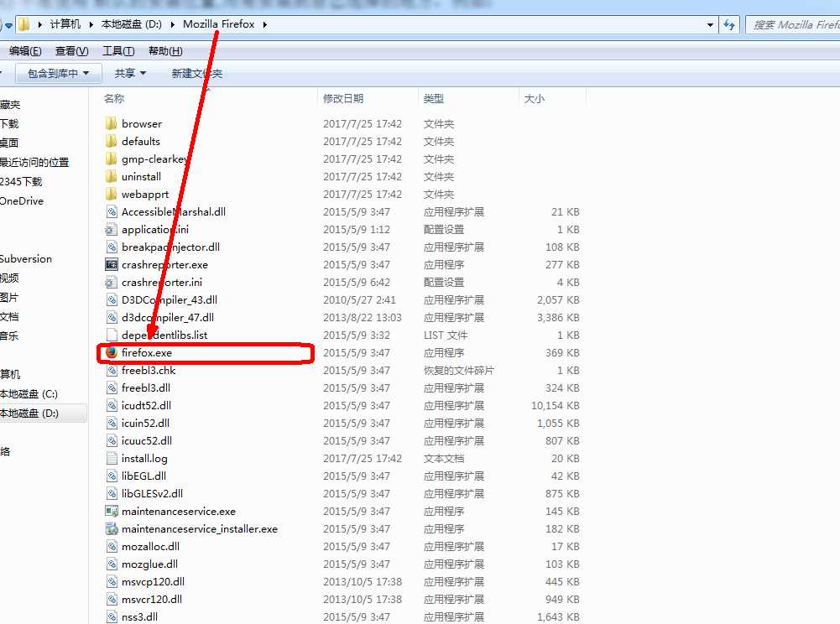The image size is (840, 624).
Task: Click the freebl3.chk file icon
Action: click(111, 370)
